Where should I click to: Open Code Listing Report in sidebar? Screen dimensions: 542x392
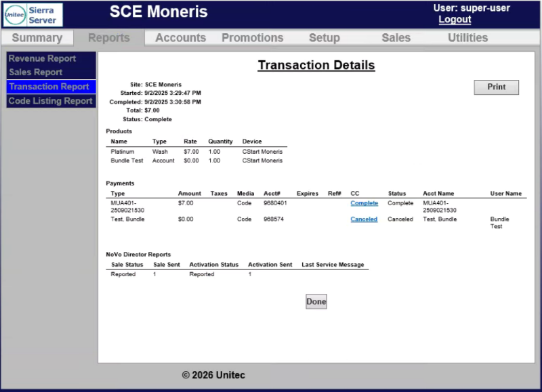(x=51, y=101)
